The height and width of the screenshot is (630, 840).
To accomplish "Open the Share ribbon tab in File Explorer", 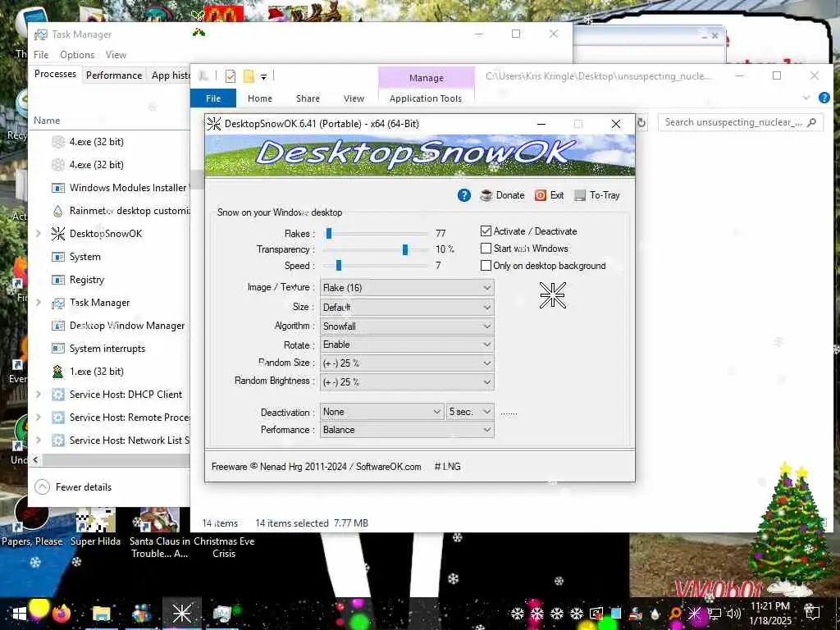I will click(x=308, y=98).
